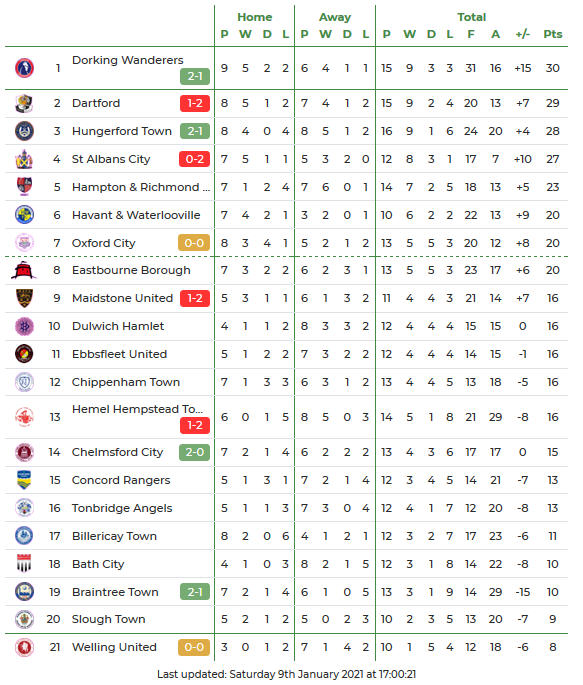583x685 pixels.
Task: Select the Away column group header
Action: (335, 17)
